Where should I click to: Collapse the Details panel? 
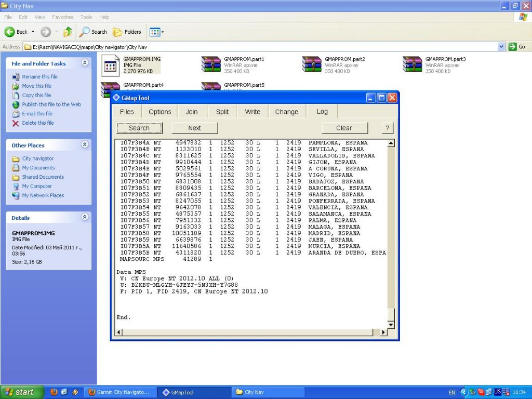[x=85, y=217]
